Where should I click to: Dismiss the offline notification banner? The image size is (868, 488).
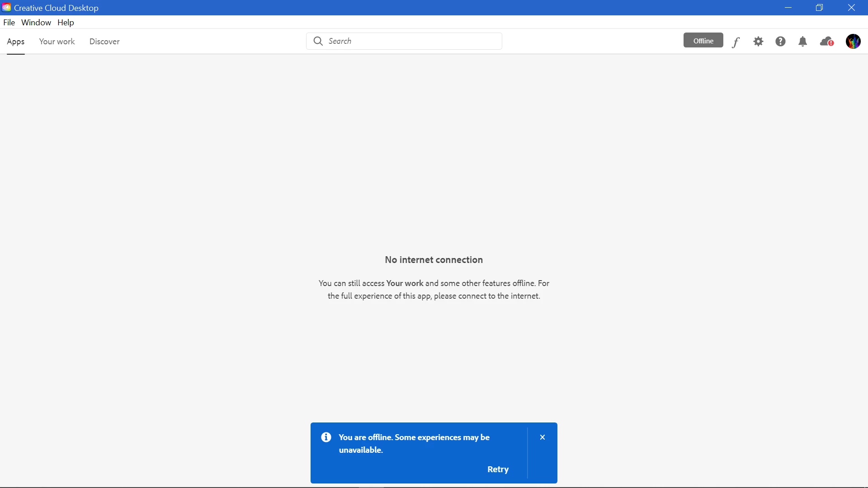point(542,437)
